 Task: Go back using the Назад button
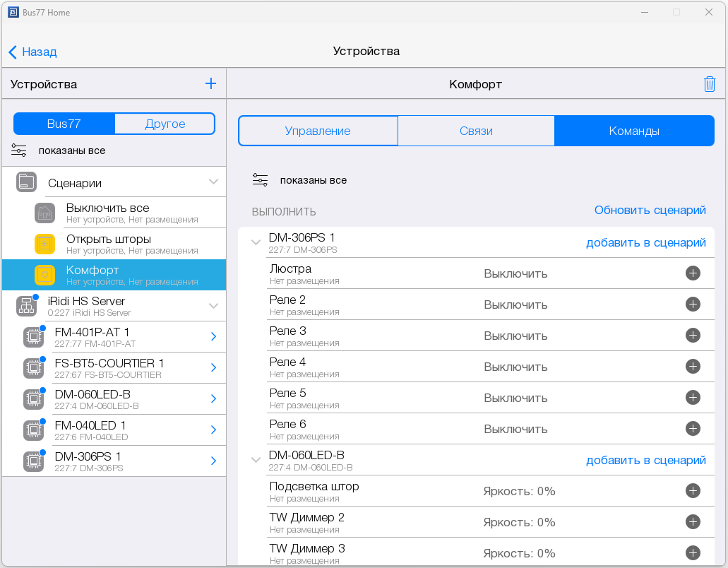pyautogui.click(x=33, y=52)
